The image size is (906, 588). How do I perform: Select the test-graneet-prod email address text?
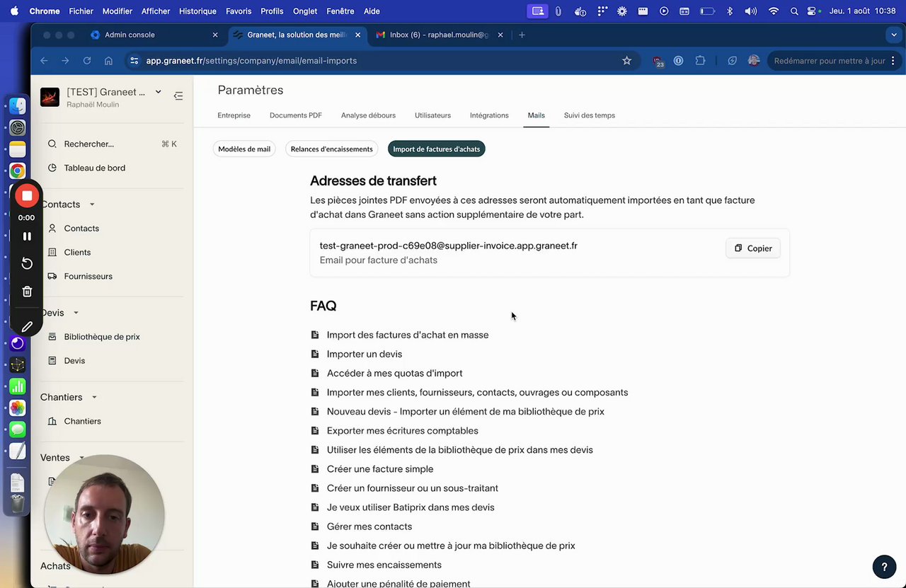point(448,246)
